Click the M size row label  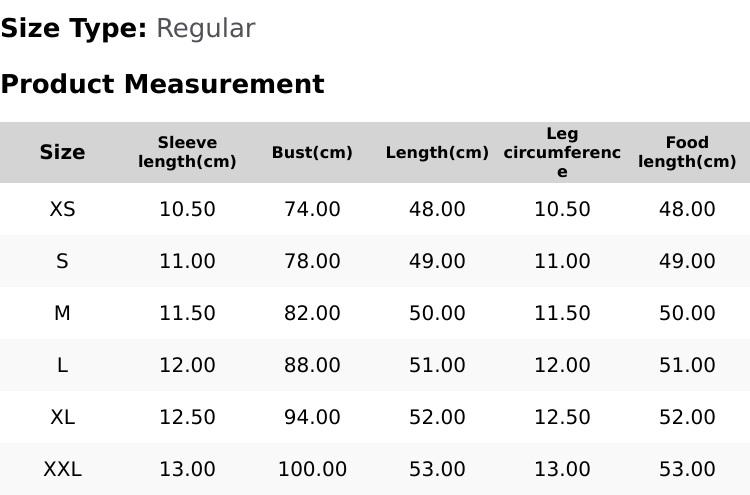pyautogui.click(x=62, y=313)
